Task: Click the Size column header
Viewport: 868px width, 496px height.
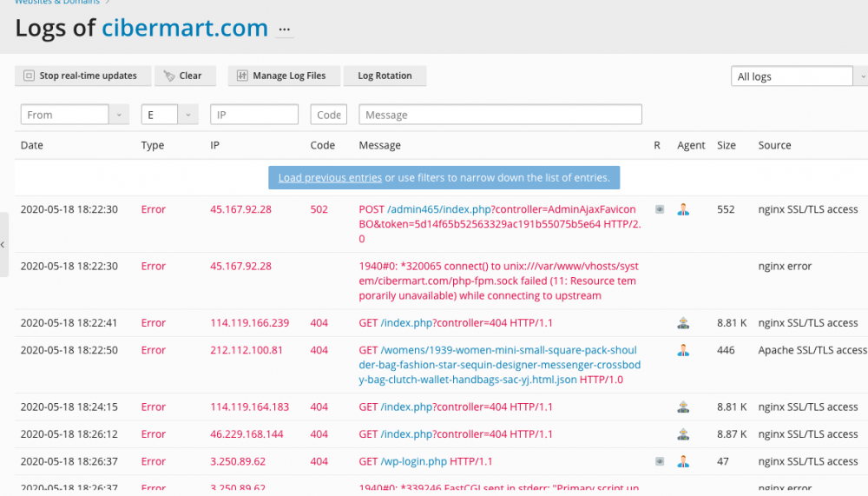Action: [x=727, y=145]
